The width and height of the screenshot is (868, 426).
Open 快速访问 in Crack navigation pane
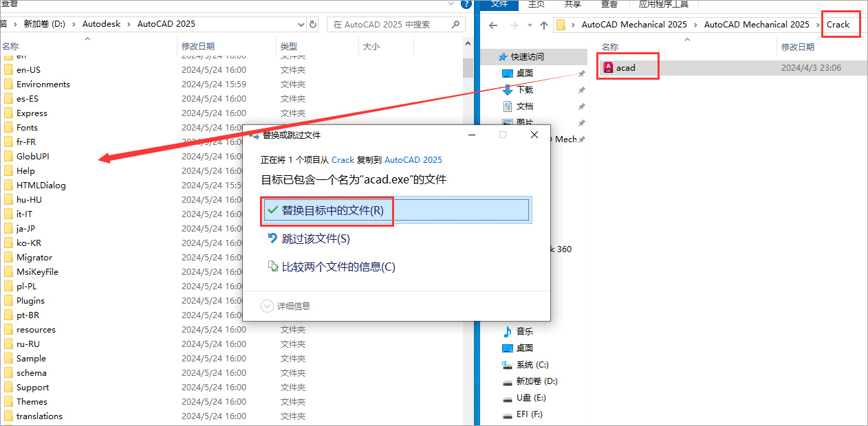tap(527, 56)
